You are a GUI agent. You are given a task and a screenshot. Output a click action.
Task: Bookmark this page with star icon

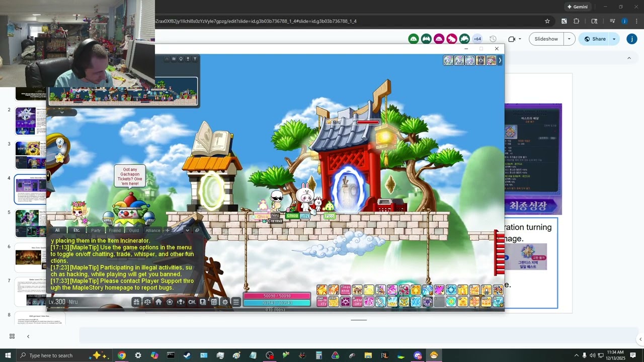point(547,21)
